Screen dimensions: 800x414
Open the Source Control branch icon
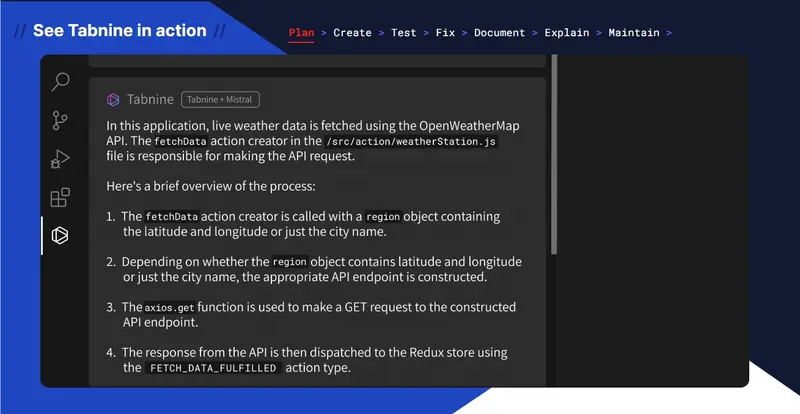pyautogui.click(x=60, y=120)
